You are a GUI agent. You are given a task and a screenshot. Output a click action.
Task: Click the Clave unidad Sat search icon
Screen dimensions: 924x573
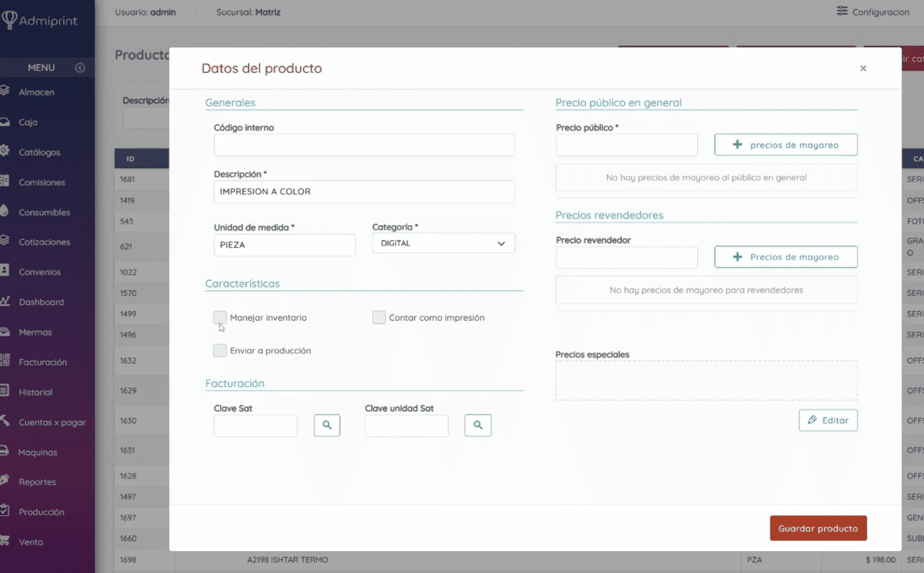coord(478,425)
